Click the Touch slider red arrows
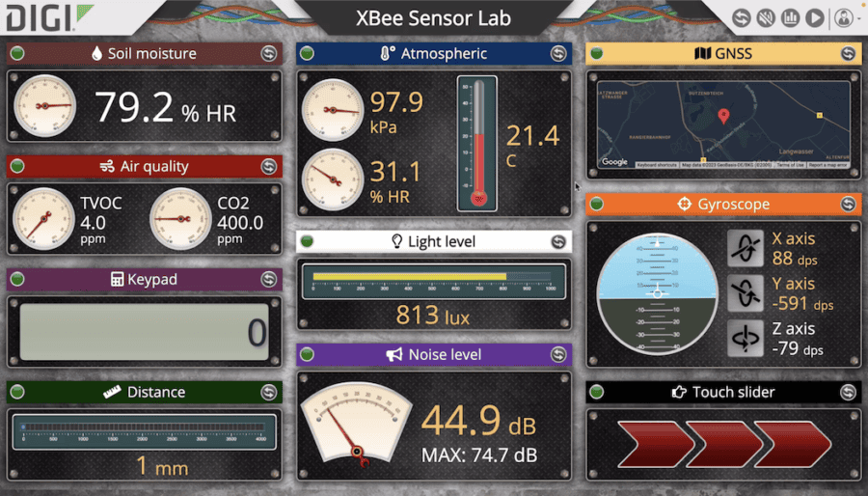The width and height of the screenshot is (868, 496). (723, 443)
